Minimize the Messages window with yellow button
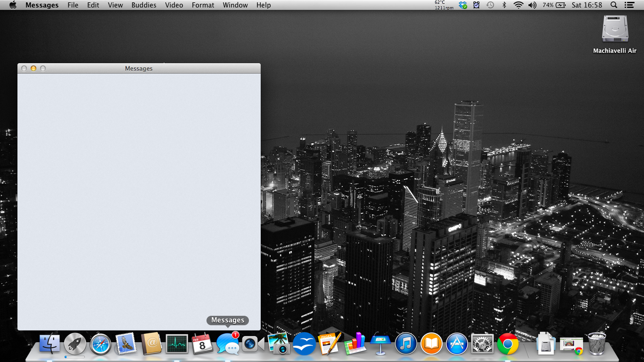The width and height of the screenshot is (644, 362). click(33, 68)
